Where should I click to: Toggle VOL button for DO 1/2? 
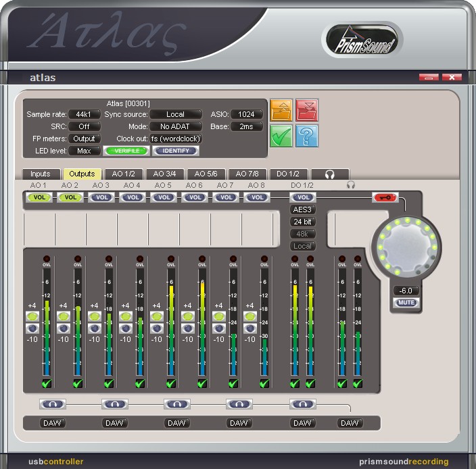pos(303,197)
